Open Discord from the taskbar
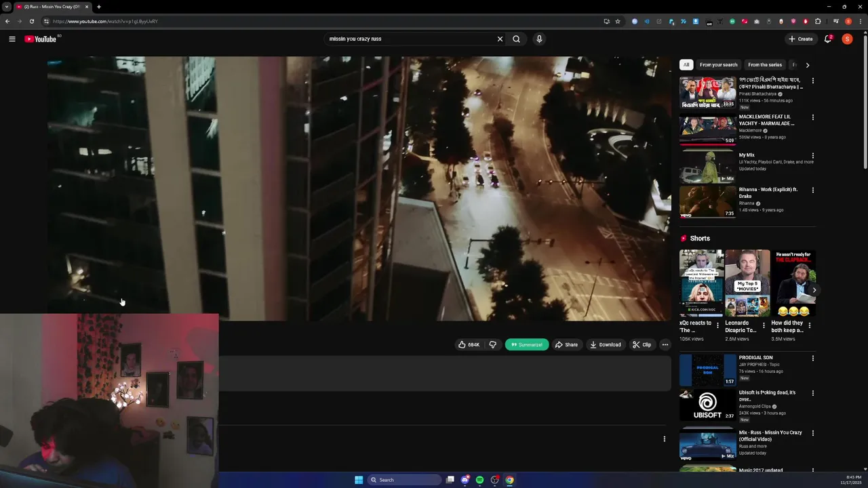 [465, 480]
